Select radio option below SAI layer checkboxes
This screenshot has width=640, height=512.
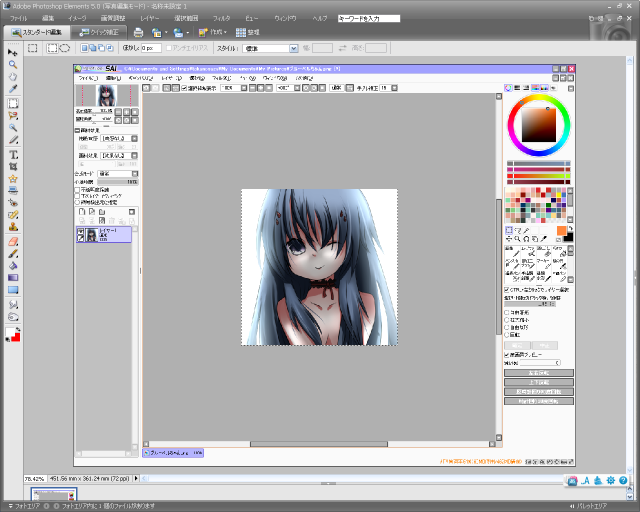click(x=77, y=202)
